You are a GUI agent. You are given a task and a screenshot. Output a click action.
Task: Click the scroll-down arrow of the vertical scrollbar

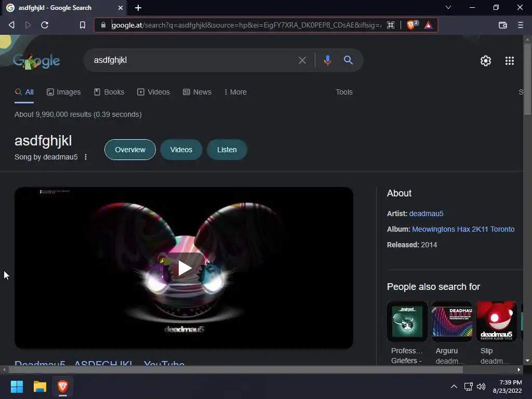click(x=527, y=361)
